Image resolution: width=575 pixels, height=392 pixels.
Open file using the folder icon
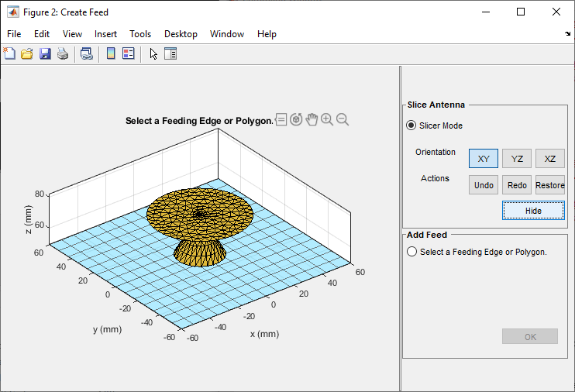point(27,53)
